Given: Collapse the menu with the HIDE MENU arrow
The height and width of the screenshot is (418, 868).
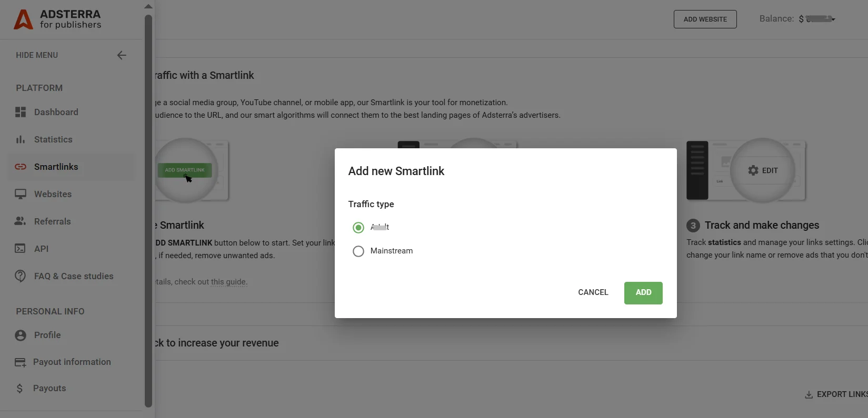Looking at the screenshot, I should coord(122,55).
